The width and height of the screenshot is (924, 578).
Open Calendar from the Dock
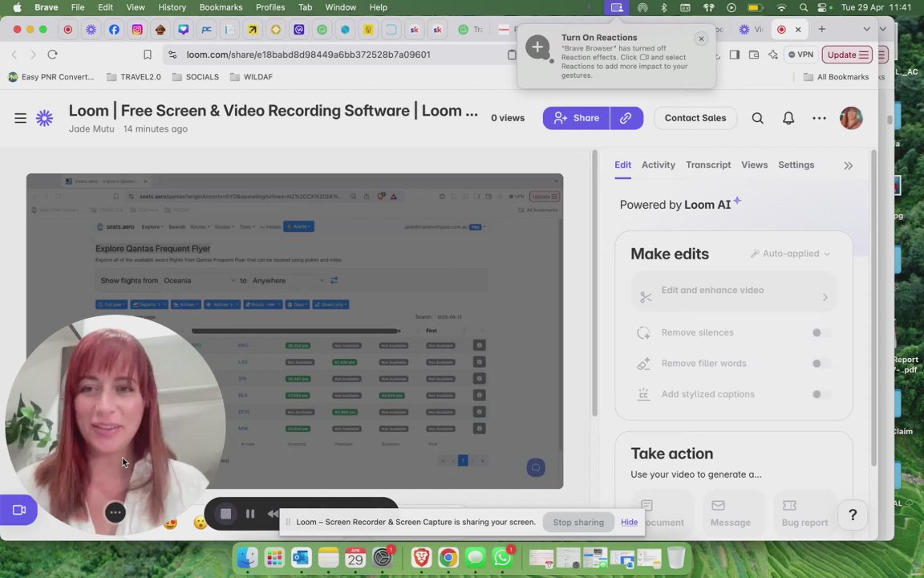pos(355,557)
